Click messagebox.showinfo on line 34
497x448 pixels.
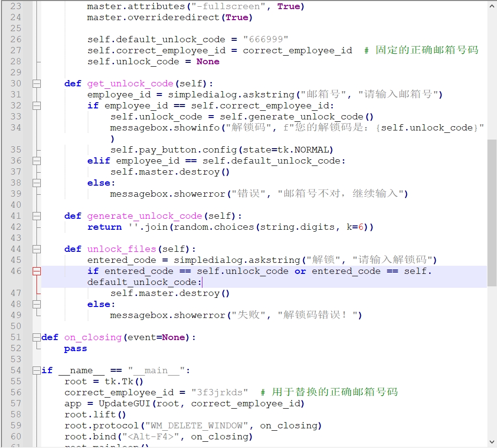165,128
